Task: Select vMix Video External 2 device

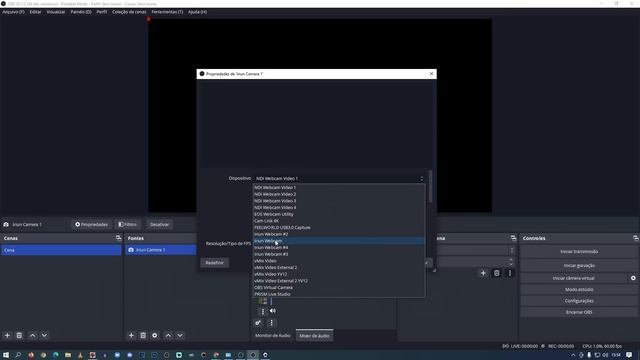Action: click(x=339, y=267)
